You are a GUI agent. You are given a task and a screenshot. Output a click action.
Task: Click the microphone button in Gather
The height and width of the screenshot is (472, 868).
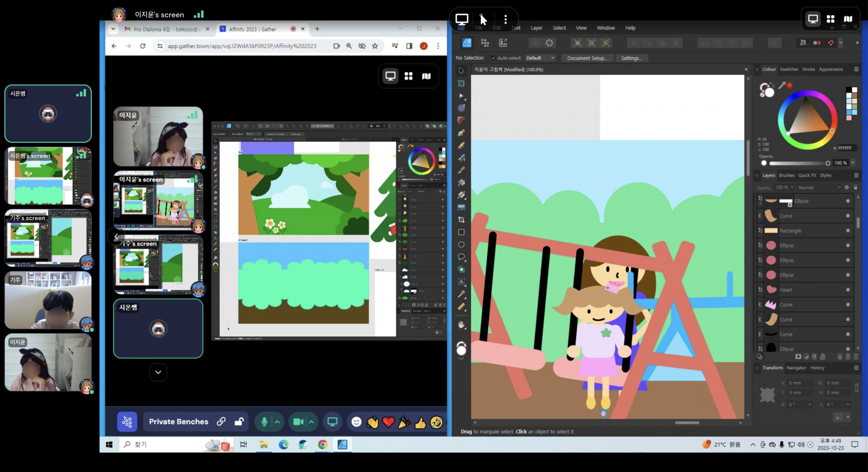[264, 422]
